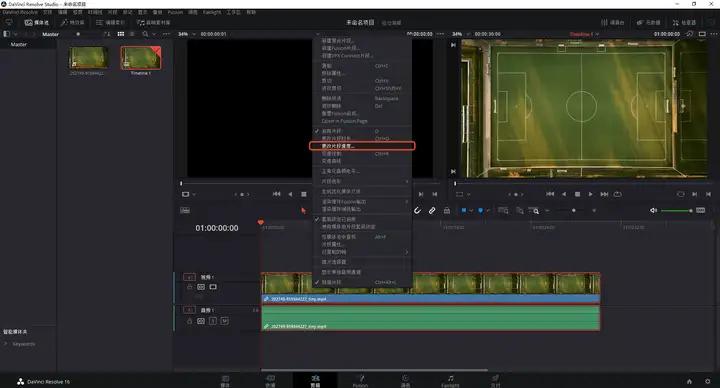Switch media pool to thumbnail grid view
720x388 pixels.
pyautogui.click(x=121, y=34)
